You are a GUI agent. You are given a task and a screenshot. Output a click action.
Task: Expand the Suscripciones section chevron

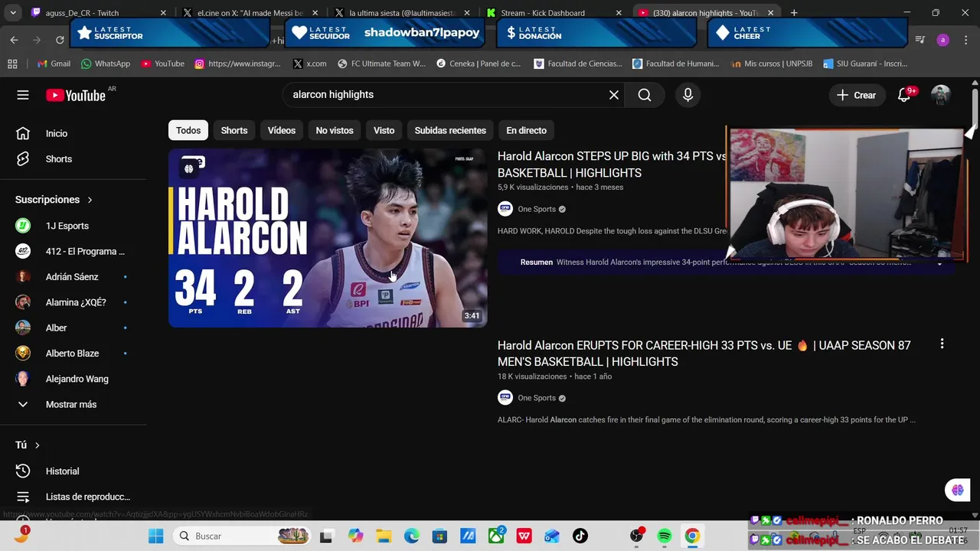(90, 200)
